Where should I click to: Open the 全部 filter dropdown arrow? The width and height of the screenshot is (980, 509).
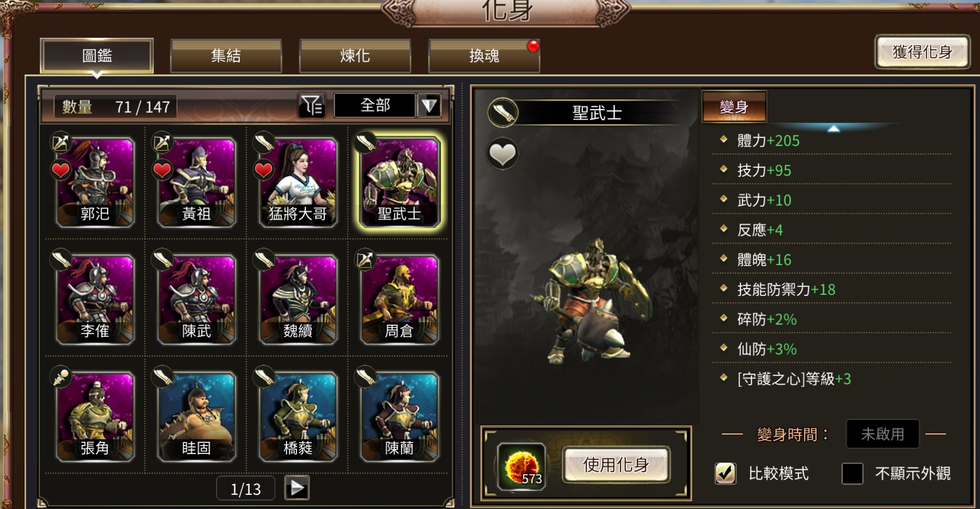coord(429,106)
